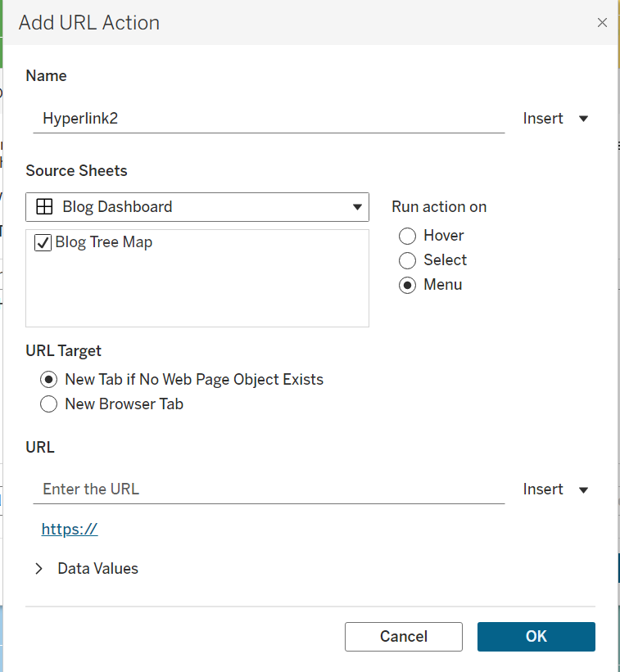Confirm the dialog with OK button
This screenshot has width=620, height=672.
pos(536,637)
